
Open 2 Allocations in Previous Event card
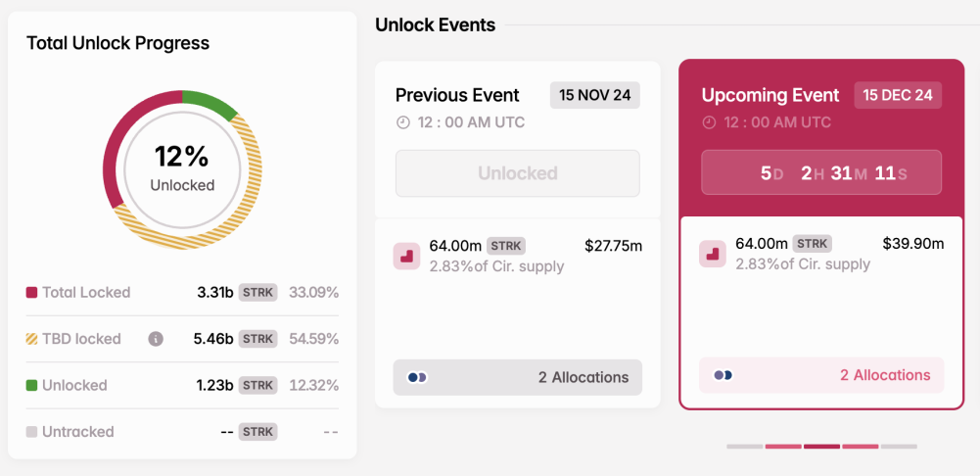(518, 377)
